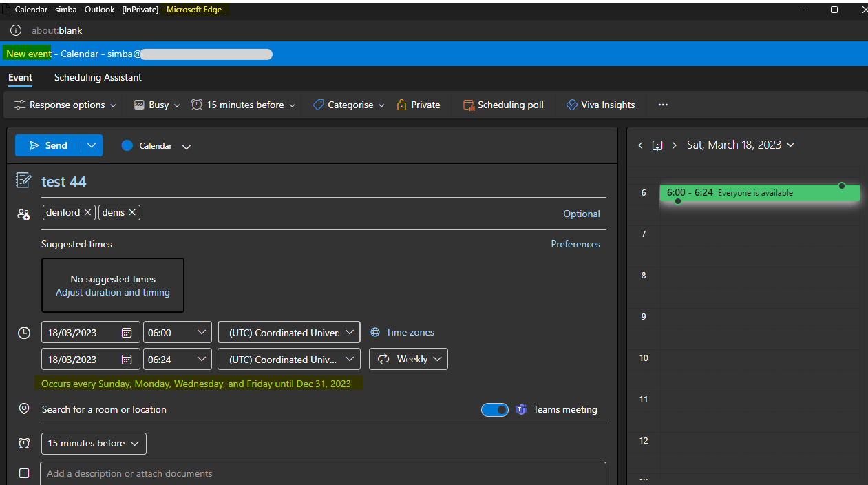The height and width of the screenshot is (485, 868).
Task: Click the location pin icon
Action: (24, 409)
